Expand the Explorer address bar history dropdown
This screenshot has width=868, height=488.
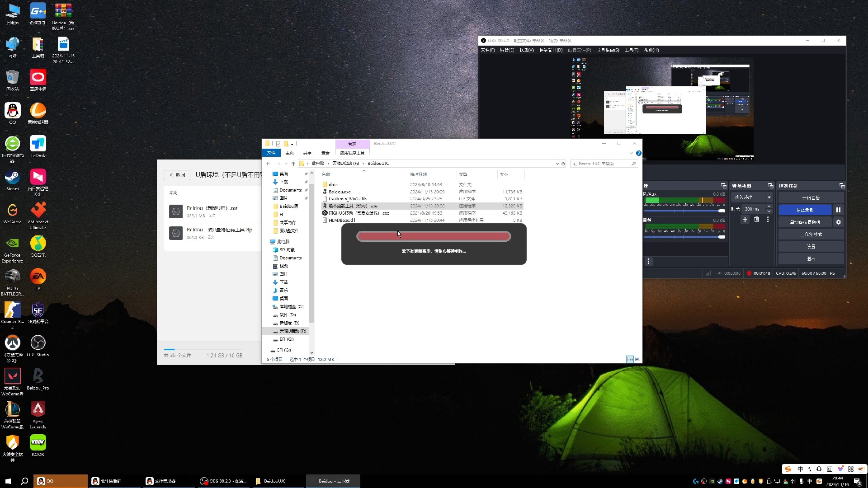point(557,164)
